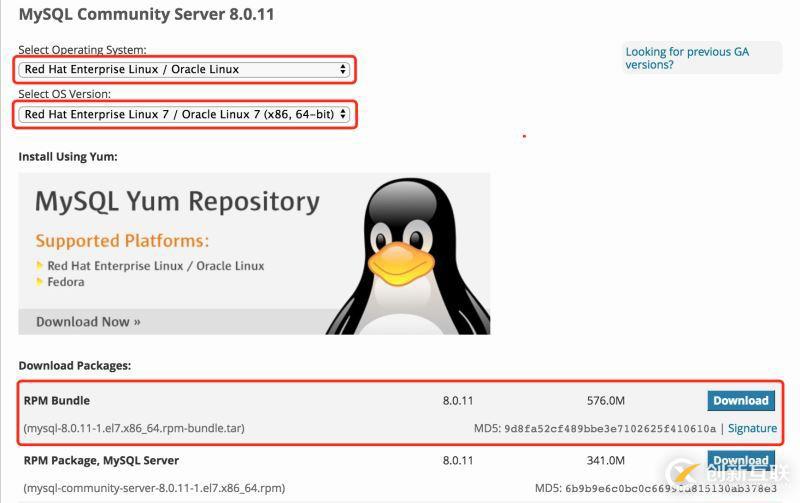Image resolution: width=800 pixels, height=503 pixels.
Task: Click the RPM Package, MySQL Server title
Action: [x=101, y=461]
